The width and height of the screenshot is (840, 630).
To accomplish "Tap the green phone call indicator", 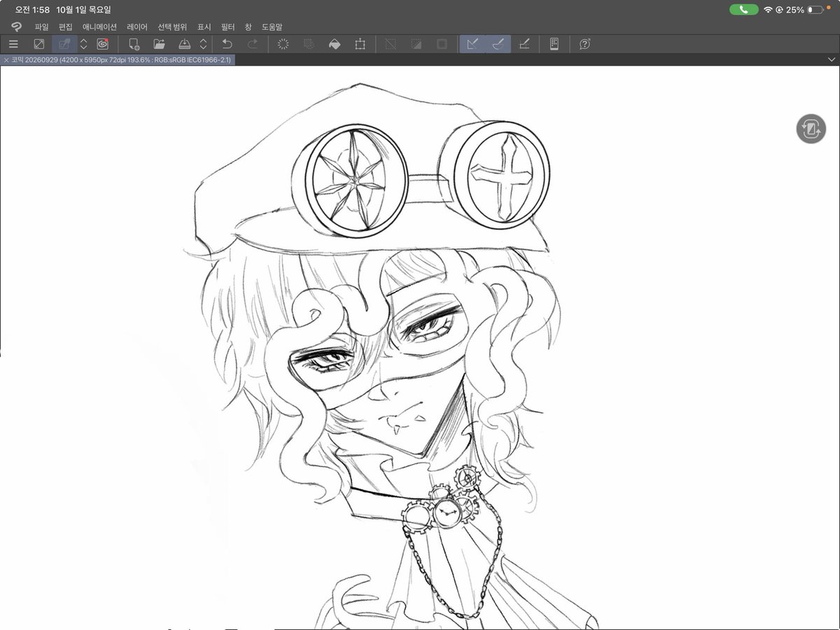I will point(743,10).
